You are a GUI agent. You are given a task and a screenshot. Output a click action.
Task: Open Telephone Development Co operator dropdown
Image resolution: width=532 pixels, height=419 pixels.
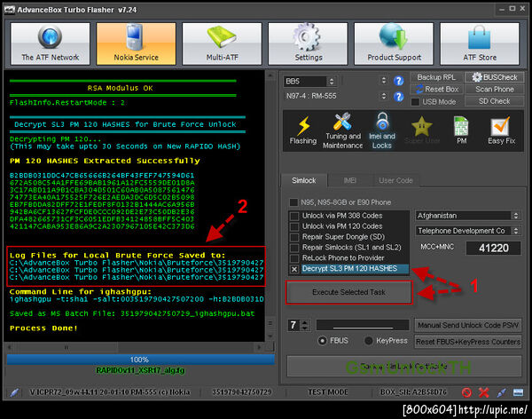coord(467,231)
